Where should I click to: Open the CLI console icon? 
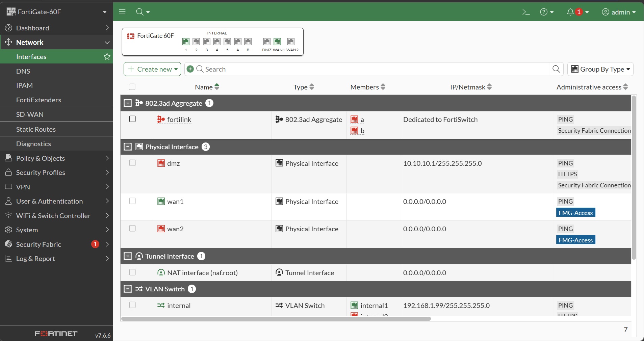(526, 12)
